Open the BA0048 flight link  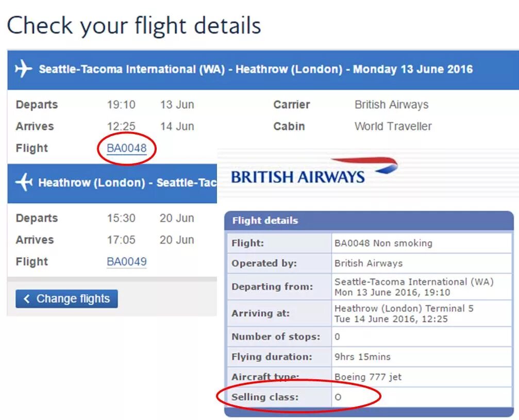127,148
